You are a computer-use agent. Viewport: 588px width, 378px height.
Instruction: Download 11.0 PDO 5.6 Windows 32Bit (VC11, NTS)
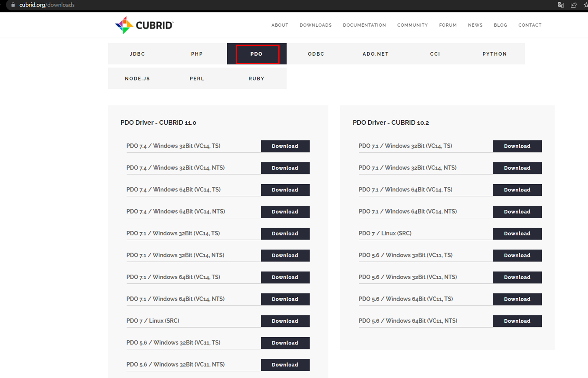click(285, 365)
